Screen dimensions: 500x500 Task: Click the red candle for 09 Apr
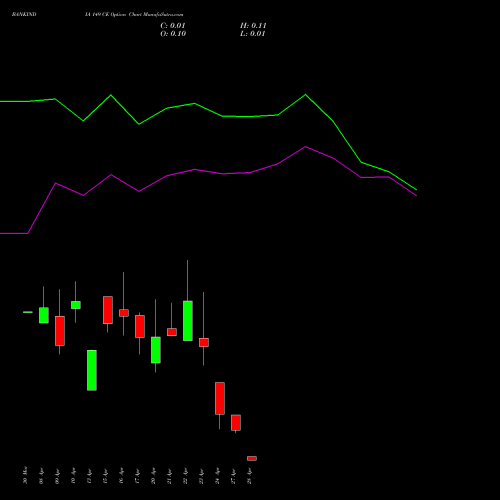pos(60,331)
